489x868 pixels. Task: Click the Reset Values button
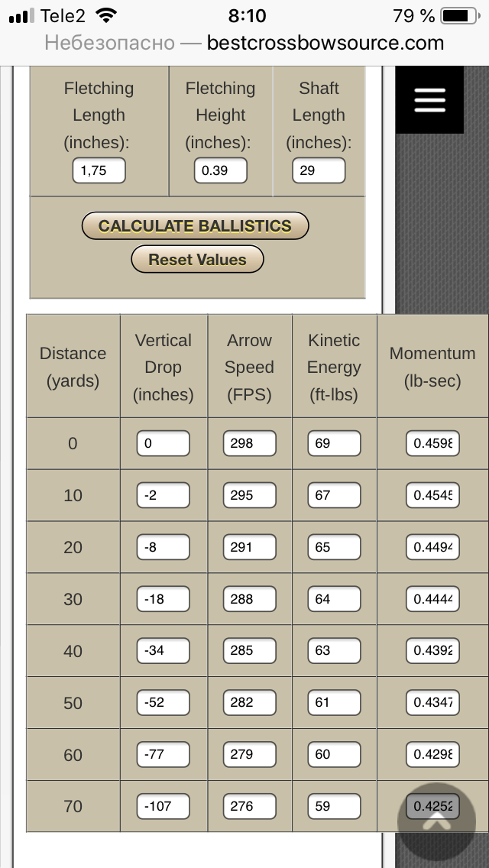(197, 259)
